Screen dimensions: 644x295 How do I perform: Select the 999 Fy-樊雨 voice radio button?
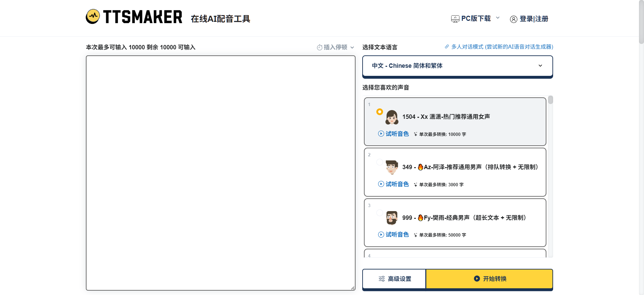tap(379, 213)
